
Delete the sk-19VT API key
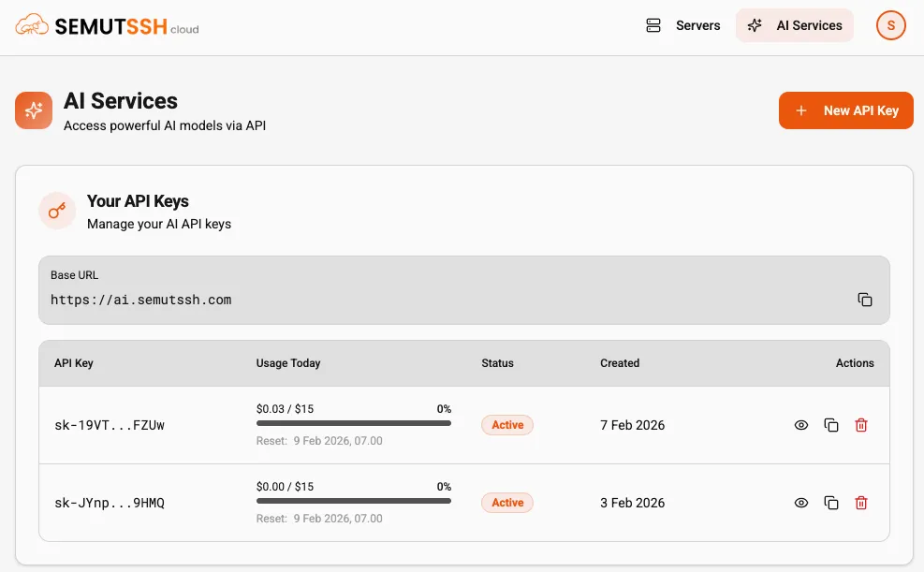[x=860, y=425]
